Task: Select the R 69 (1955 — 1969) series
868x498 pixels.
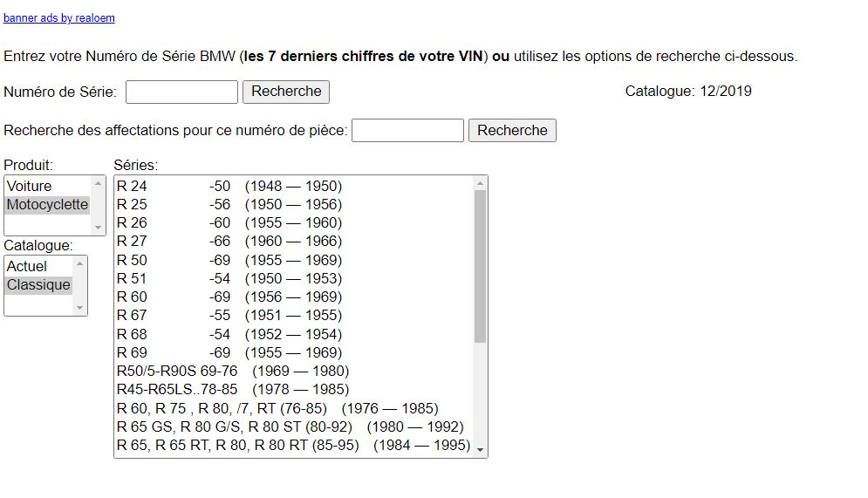Action: coord(229,352)
